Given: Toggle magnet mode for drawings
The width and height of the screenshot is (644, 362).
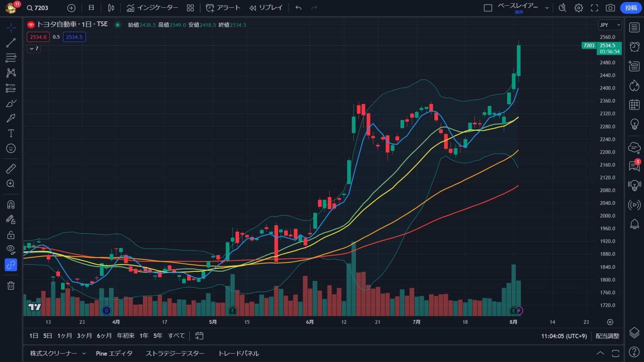Looking at the screenshot, I should click(11, 204).
